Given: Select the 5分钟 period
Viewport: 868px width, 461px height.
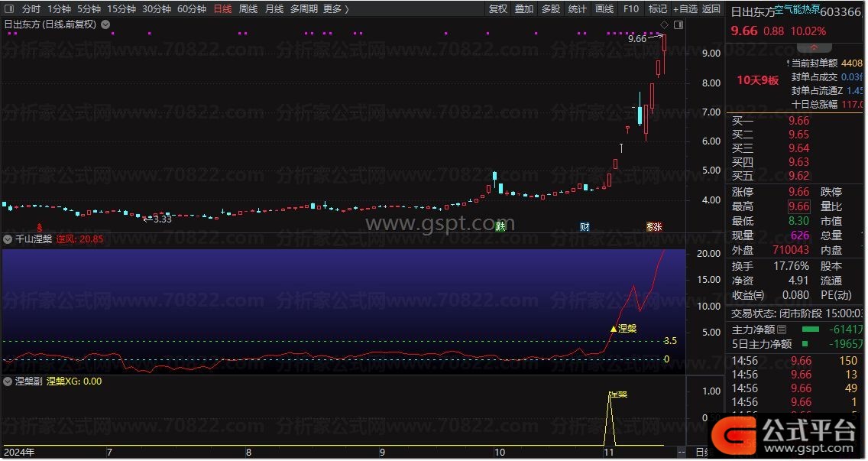Looking at the screenshot, I should pyautogui.click(x=89, y=9).
